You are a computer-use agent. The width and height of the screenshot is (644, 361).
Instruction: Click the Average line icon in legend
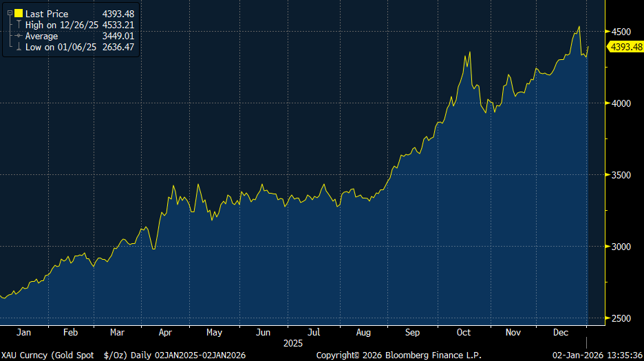(19, 36)
